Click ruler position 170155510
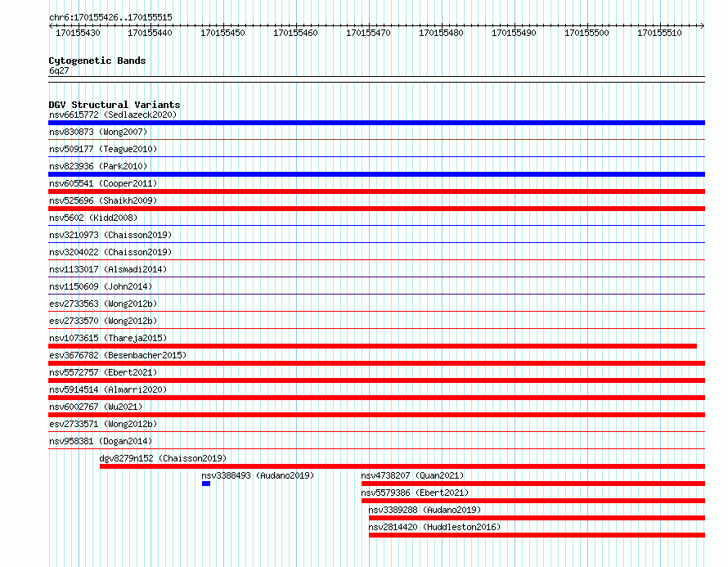 pos(659,33)
